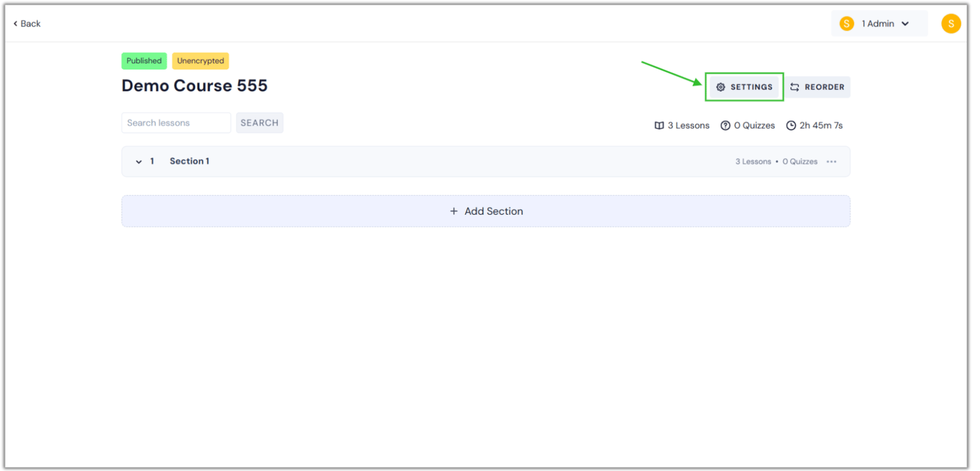This screenshot has height=471, width=980.
Task: Click the reorder arrows icon beside REORDER
Action: click(795, 87)
